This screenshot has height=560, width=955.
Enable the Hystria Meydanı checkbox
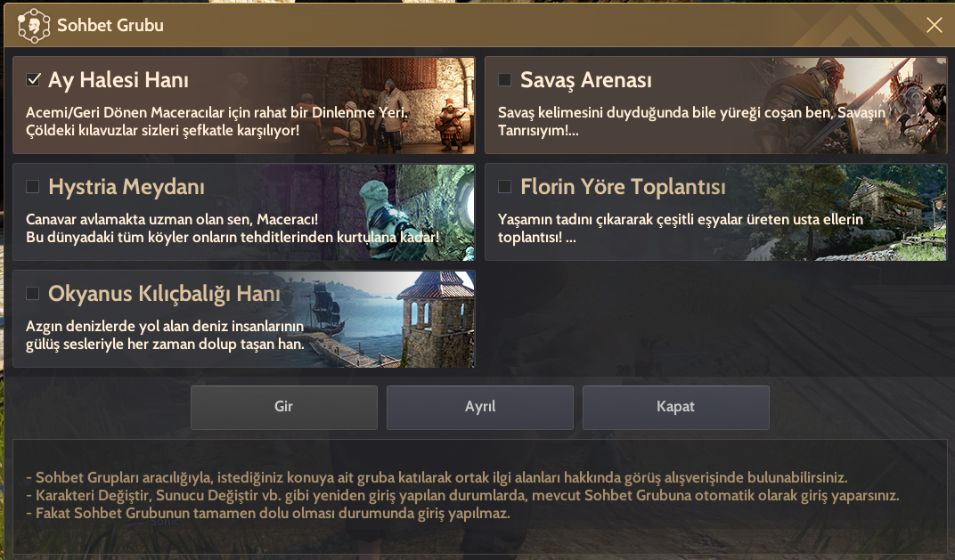click(x=33, y=186)
